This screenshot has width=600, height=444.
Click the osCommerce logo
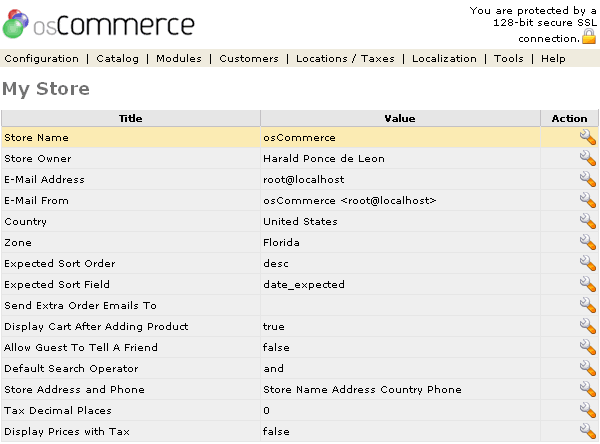98,24
